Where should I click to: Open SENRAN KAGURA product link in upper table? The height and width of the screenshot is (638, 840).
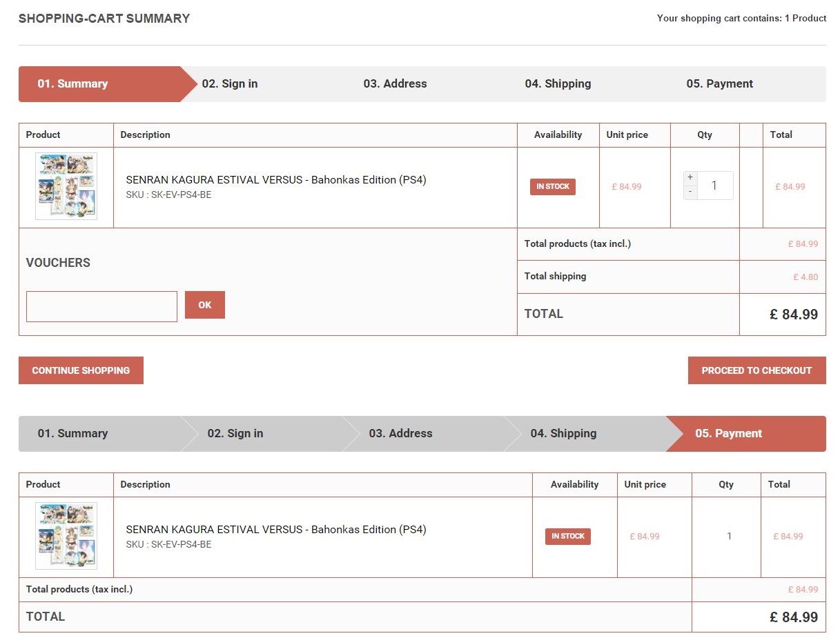click(276, 180)
